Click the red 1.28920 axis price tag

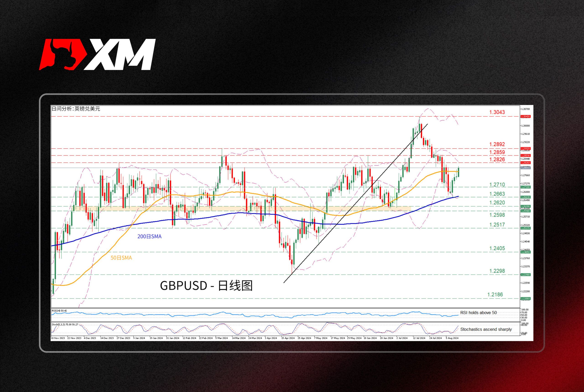pyautogui.click(x=525, y=149)
